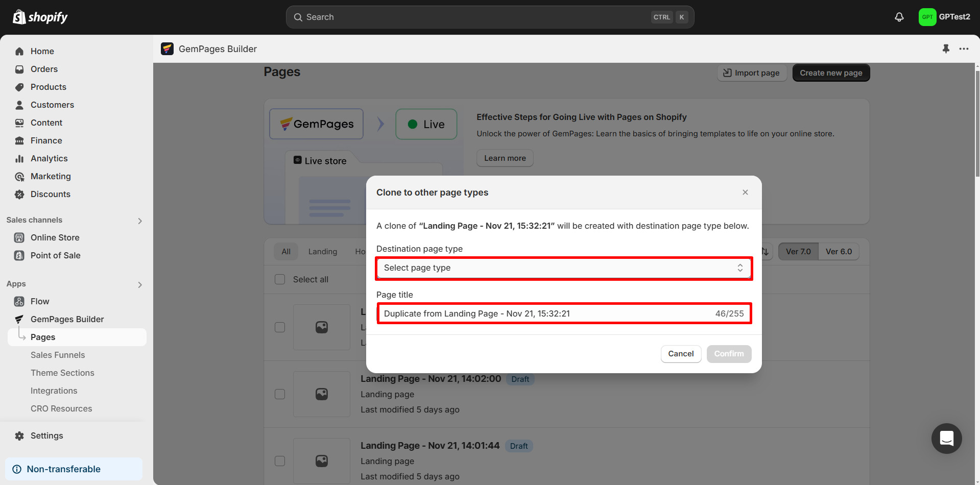Select the Landing Page - Nov 21, 14:02:00 checkbox
Viewport: 980px width, 485px height.
[x=280, y=394]
